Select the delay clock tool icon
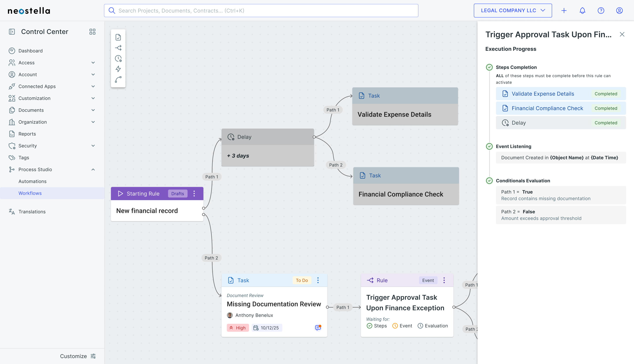Viewport: 634px width, 364px height. click(x=118, y=58)
